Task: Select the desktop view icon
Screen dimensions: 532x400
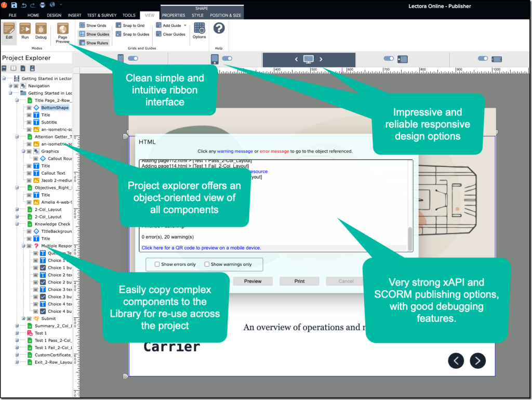Action: click(x=309, y=59)
